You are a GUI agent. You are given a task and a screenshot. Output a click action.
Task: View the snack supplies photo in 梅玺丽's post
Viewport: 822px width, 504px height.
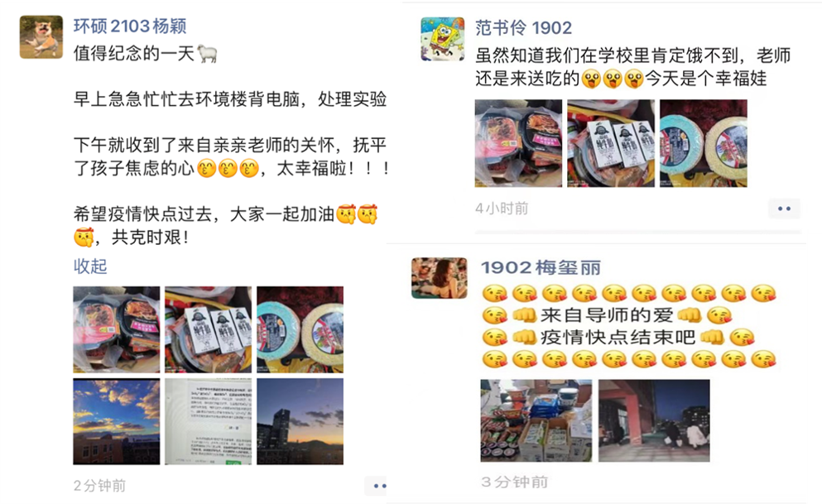point(536,420)
